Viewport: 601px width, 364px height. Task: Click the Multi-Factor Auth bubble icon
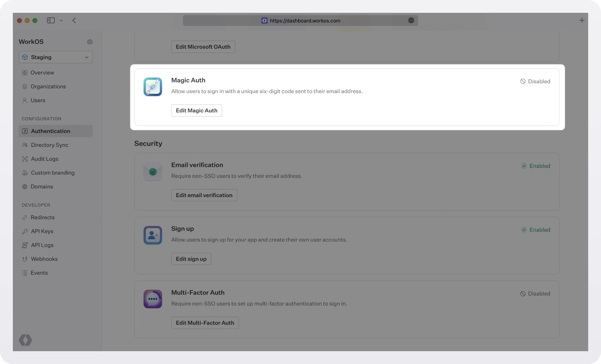(x=153, y=299)
